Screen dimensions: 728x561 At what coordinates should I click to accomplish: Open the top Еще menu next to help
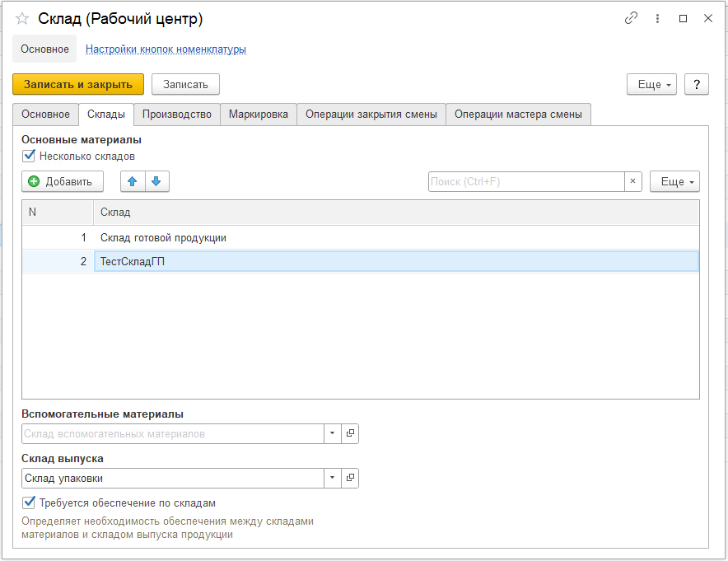(652, 85)
